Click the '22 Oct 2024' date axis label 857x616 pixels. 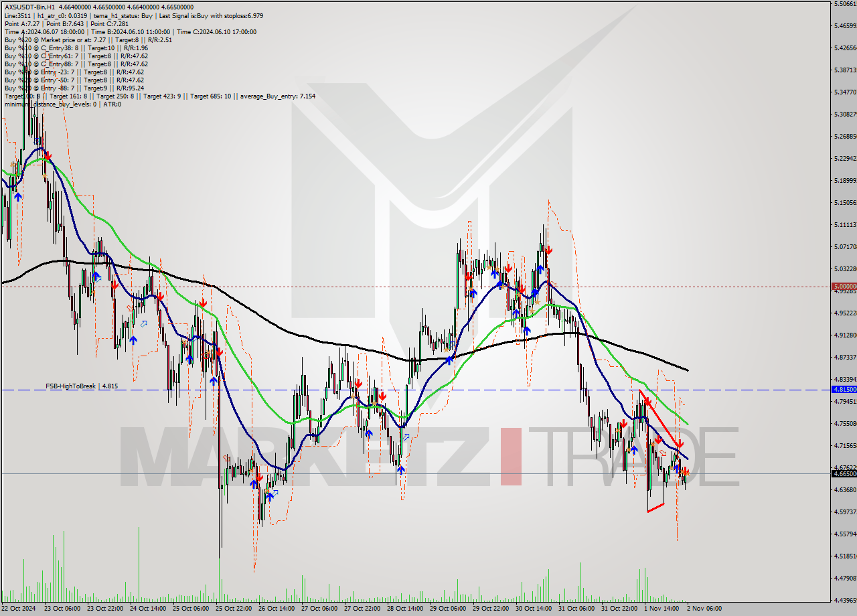click(19, 609)
